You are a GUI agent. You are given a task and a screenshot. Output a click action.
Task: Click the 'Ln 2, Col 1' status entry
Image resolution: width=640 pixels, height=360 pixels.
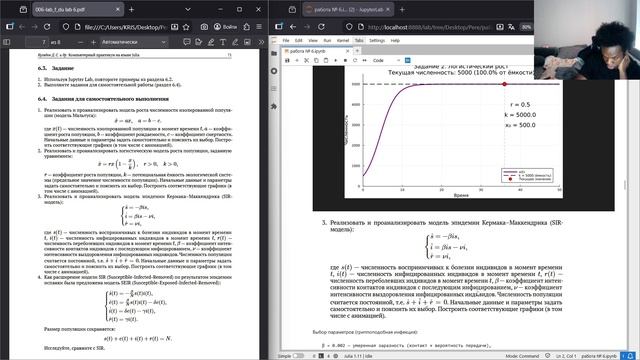[x=566, y=356]
